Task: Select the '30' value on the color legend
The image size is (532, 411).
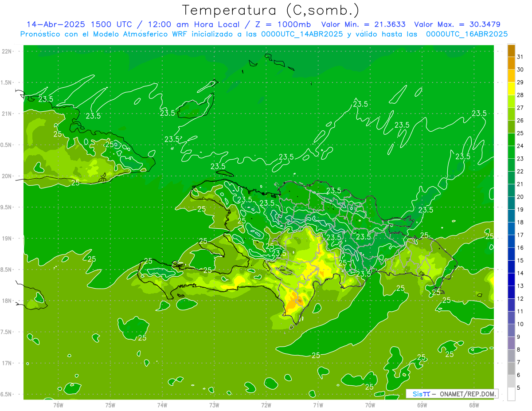Action: 520,70
